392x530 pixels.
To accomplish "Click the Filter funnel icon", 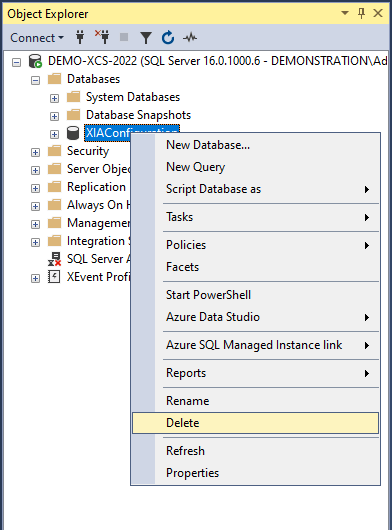I will (x=146, y=38).
